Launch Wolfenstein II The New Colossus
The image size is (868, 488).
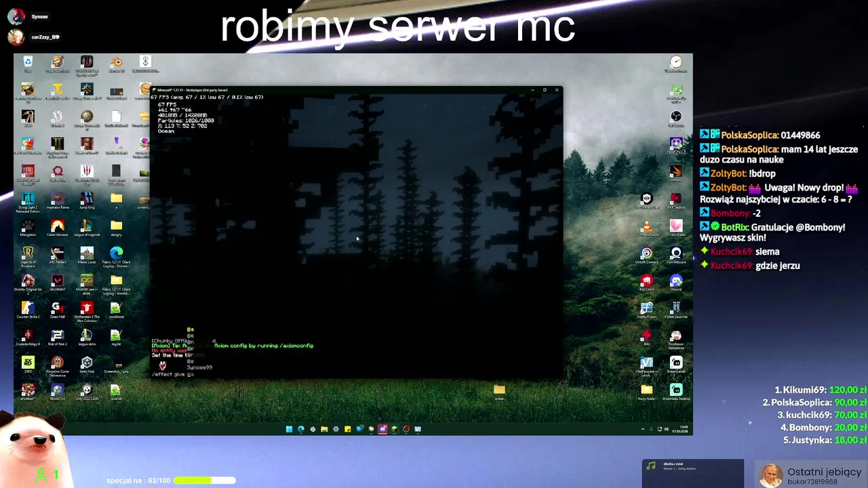pos(87,312)
